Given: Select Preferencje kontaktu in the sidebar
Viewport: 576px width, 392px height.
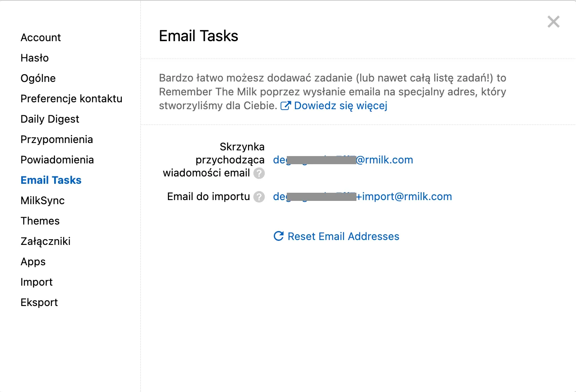Looking at the screenshot, I should (71, 99).
